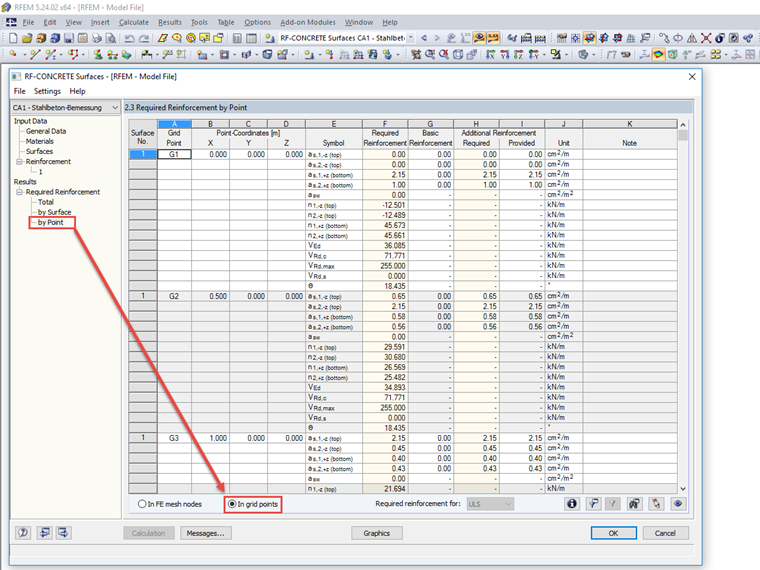Click the binoculars find icon below table
The width and height of the screenshot is (760, 570).
pos(634,504)
